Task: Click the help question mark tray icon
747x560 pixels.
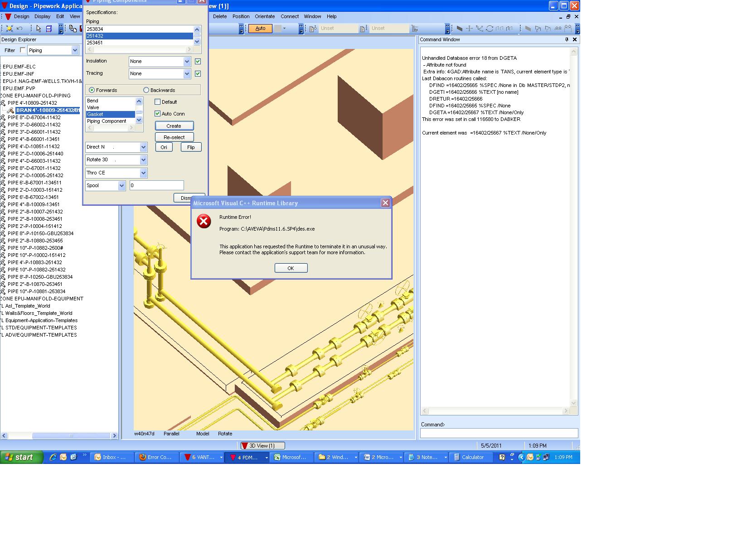Action: coord(502,457)
